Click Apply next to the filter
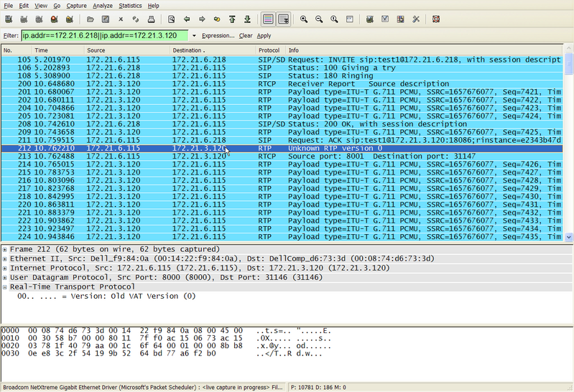 264,35
